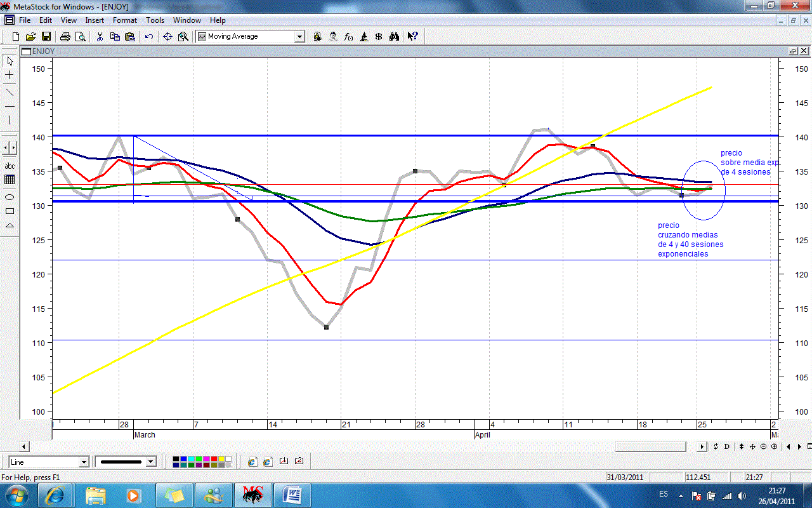Pick the cyan color swatch
The image size is (812, 508).
click(x=191, y=459)
